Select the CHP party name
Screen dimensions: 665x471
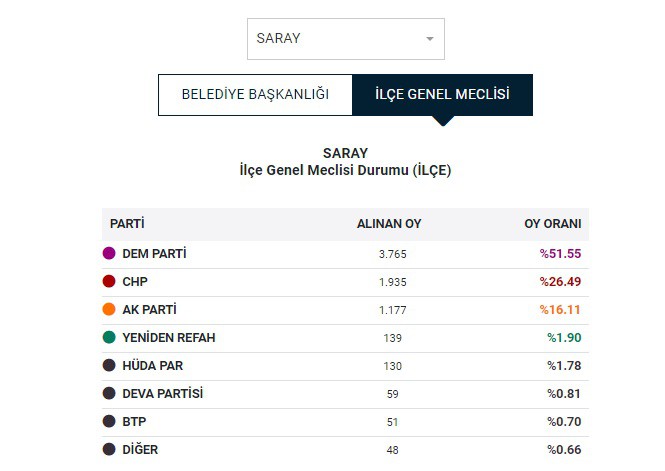[x=135, y=281]
